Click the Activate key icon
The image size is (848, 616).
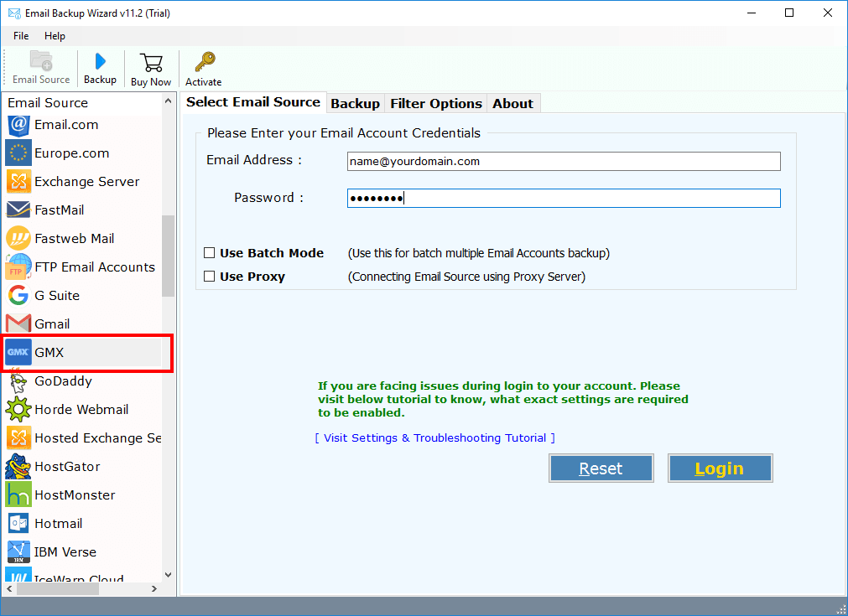(205, 62)
